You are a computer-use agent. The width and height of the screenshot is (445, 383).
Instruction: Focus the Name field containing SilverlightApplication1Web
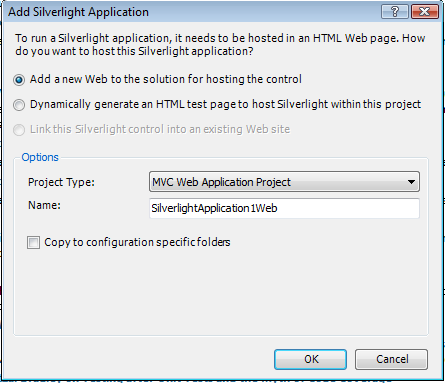tap(284, 208)
